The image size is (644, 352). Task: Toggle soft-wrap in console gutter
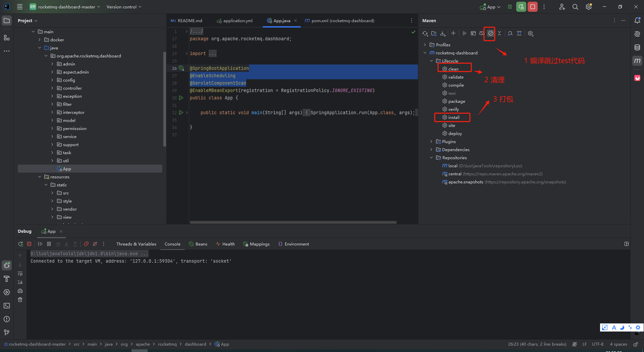click(x=20, y=273)
